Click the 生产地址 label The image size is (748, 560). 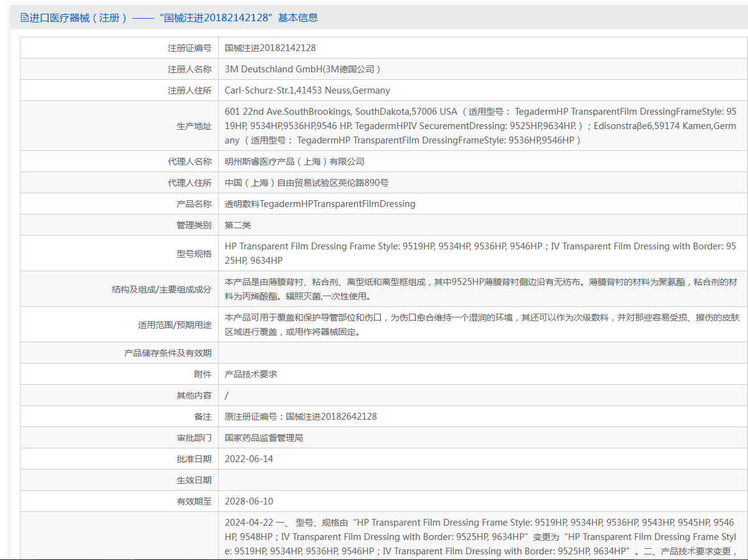point(194,126)
